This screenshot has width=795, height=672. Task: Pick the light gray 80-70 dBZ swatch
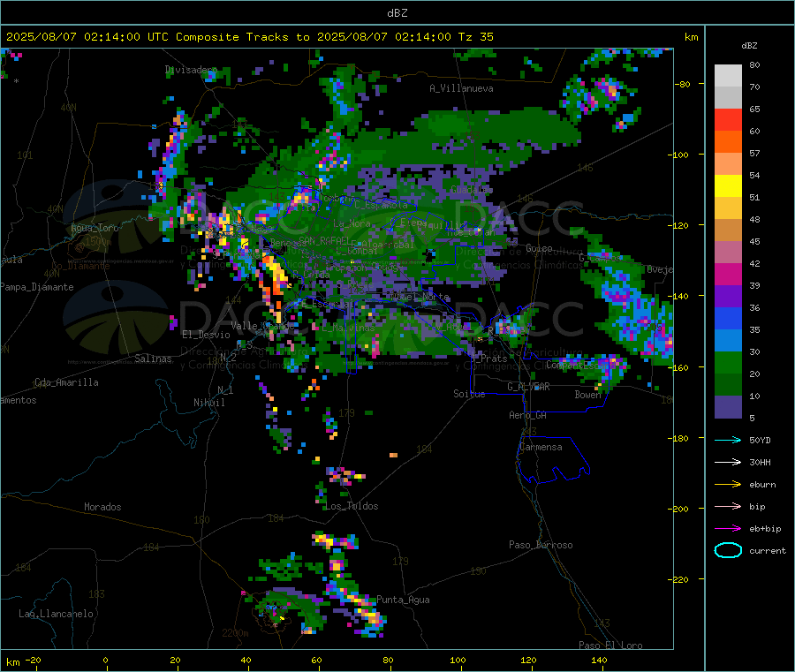tap(728, 76)
